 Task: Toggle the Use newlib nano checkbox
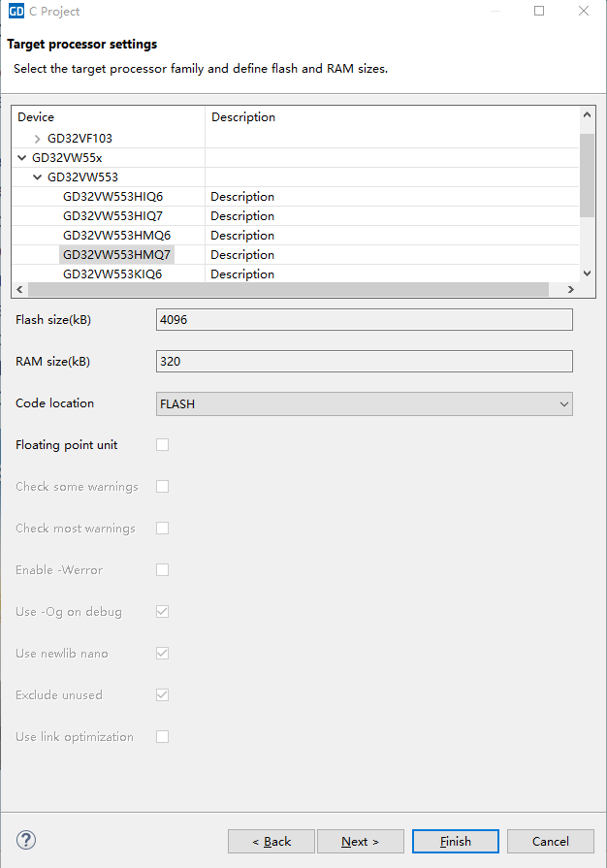[163, 653]
